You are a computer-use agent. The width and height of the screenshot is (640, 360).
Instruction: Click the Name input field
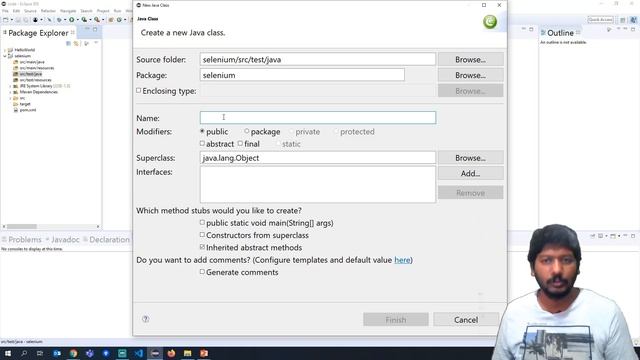[x=318, y=118]
